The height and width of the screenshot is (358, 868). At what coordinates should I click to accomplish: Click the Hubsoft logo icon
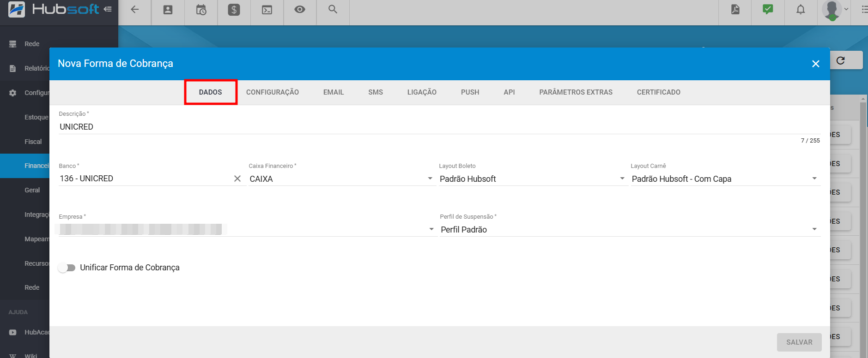tap(17, 10)
